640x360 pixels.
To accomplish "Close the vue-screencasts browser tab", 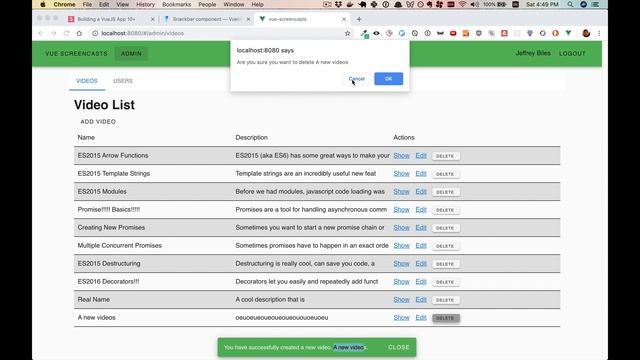I will (344, 19).
